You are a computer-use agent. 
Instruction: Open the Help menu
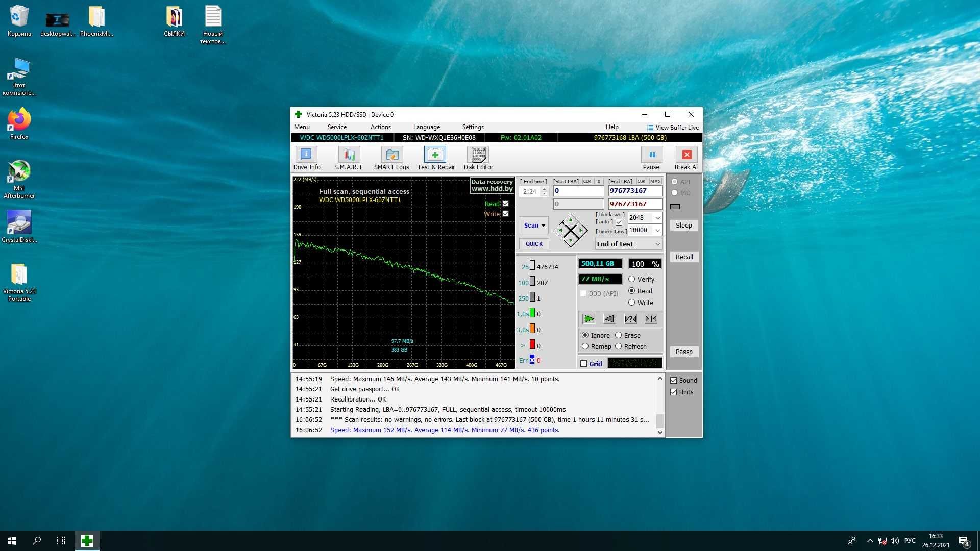(612, 127)
